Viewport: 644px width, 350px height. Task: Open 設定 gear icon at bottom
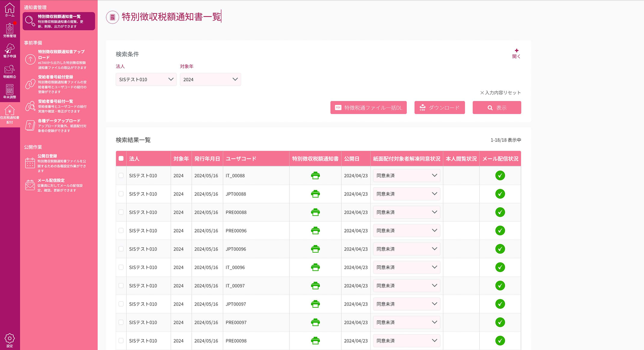(9, 340)
